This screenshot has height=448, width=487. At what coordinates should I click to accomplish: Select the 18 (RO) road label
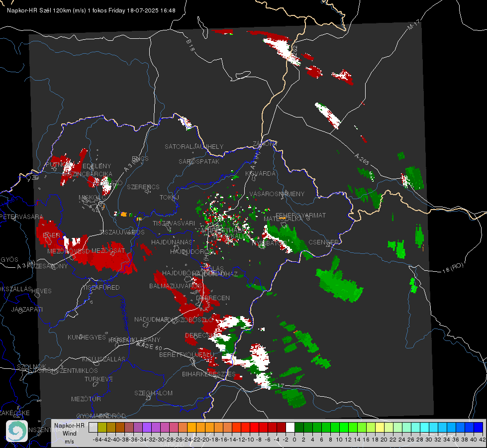(453, 268)
